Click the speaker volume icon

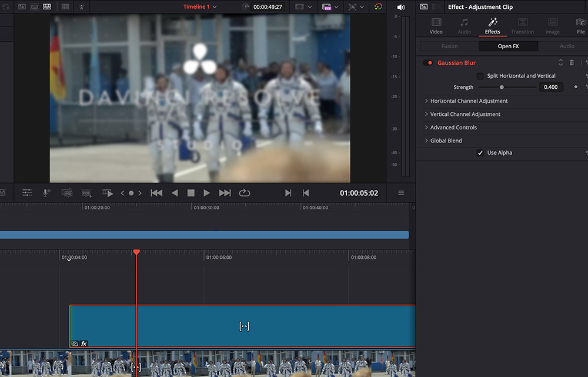[401, 7]
